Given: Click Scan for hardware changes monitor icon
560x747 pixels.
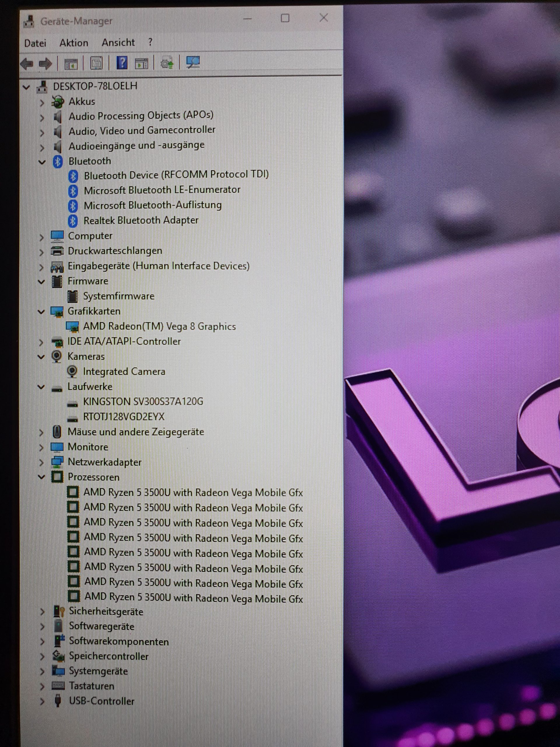Looking at the screenshot, I should (193, 62).
